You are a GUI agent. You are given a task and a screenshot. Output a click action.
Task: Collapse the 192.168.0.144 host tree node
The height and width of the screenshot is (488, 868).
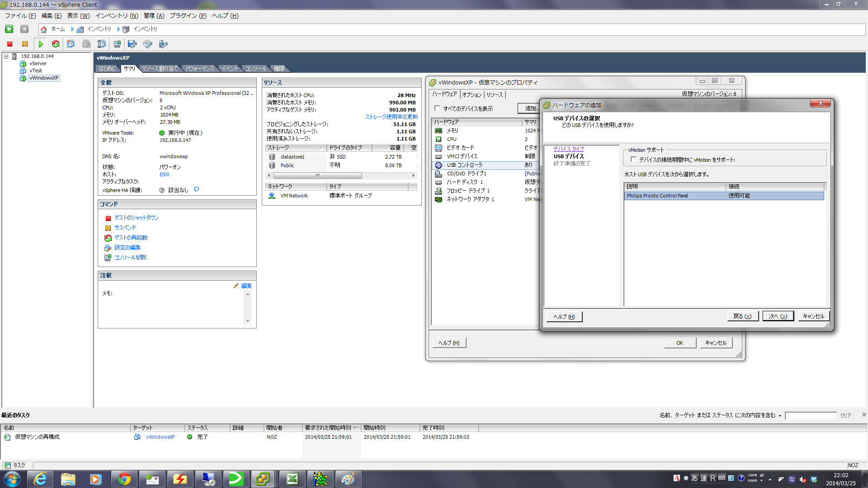(6, 56)
